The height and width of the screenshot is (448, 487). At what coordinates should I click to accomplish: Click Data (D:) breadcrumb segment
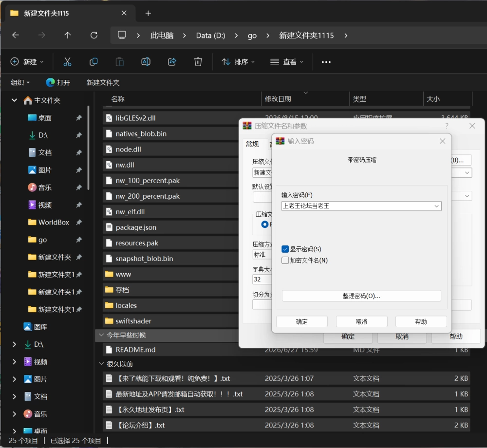210,35
